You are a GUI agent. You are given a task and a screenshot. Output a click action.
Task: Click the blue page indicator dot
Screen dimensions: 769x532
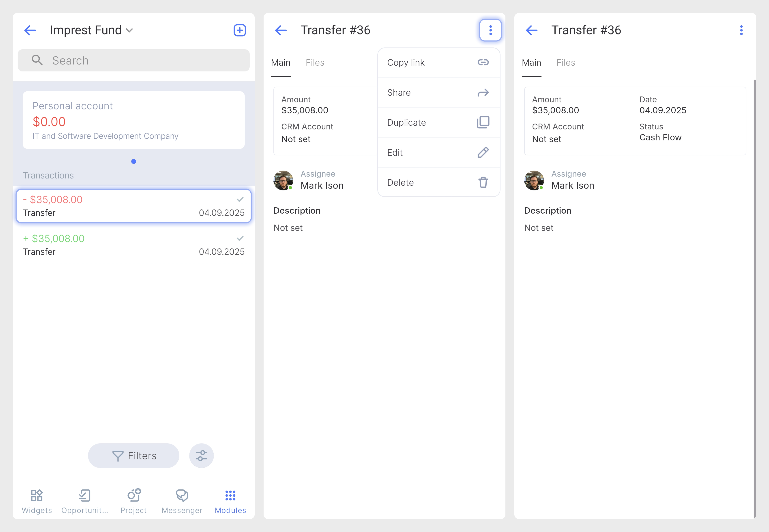pyautogui.click(x=133, y=162)
